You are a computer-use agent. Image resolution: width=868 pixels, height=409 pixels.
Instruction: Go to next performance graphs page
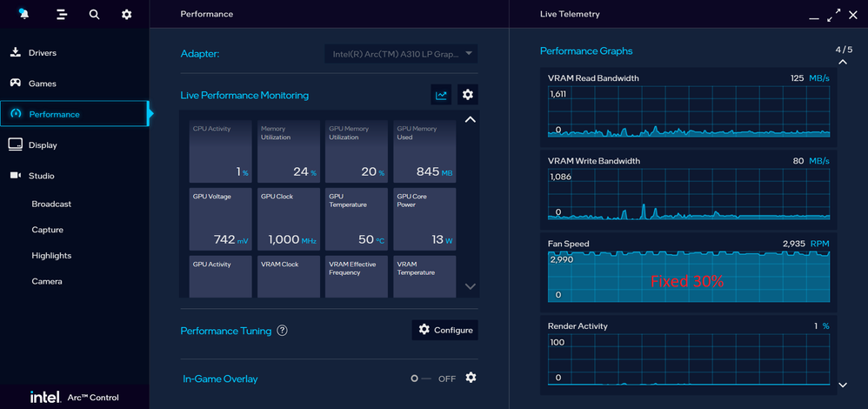[x=843, y=385]
